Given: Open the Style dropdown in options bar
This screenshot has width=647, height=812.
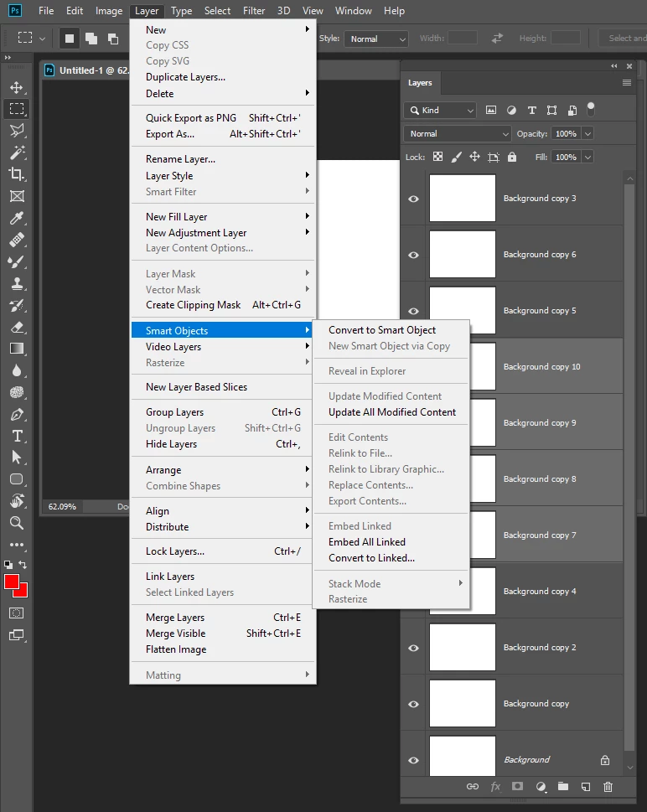Looking at the screenshot, I should pos(376,39).
